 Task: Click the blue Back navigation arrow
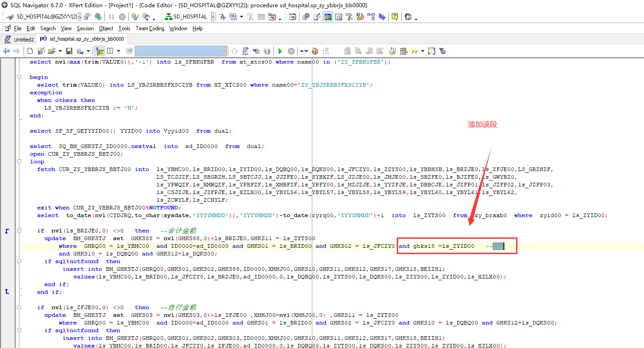6,51
